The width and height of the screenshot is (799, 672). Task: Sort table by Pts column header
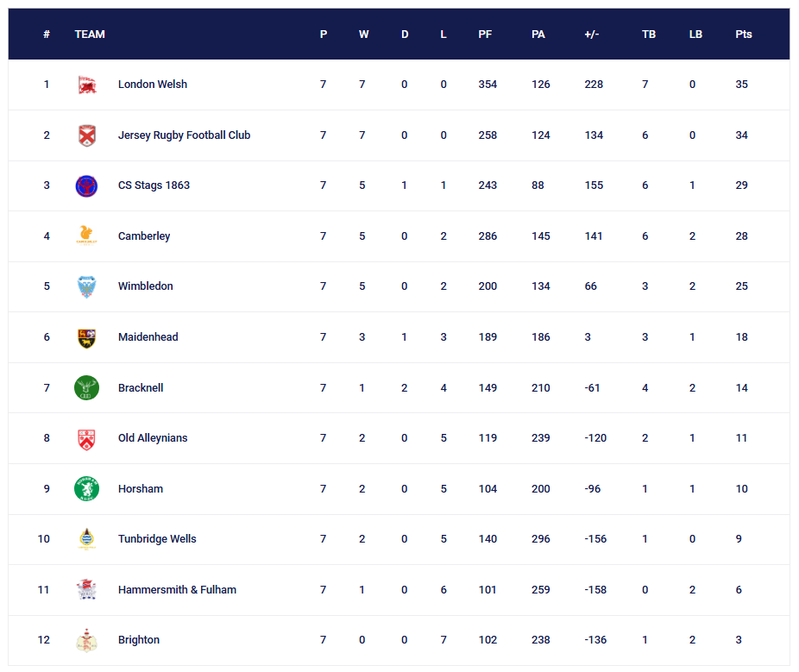click(x=744, y=35)
